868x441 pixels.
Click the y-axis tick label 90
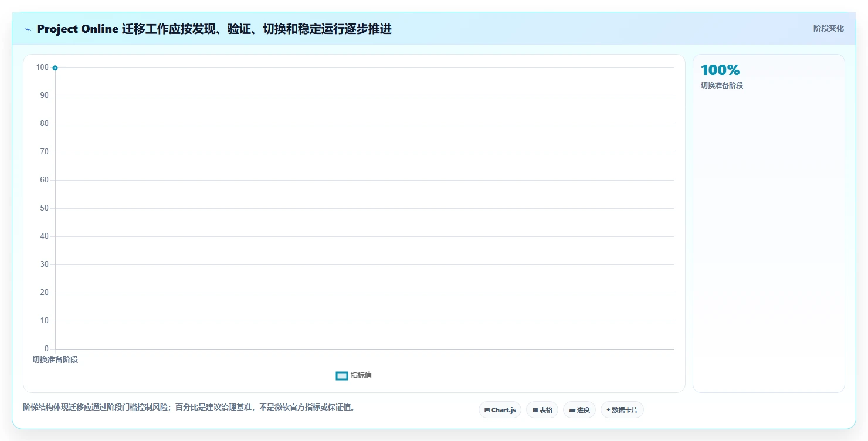point(45,96)
